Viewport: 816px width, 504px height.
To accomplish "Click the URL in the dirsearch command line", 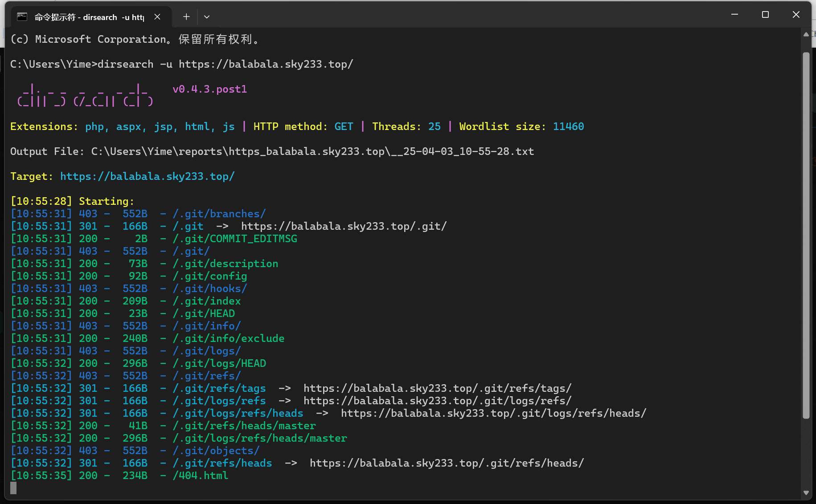I will (266, 64).
